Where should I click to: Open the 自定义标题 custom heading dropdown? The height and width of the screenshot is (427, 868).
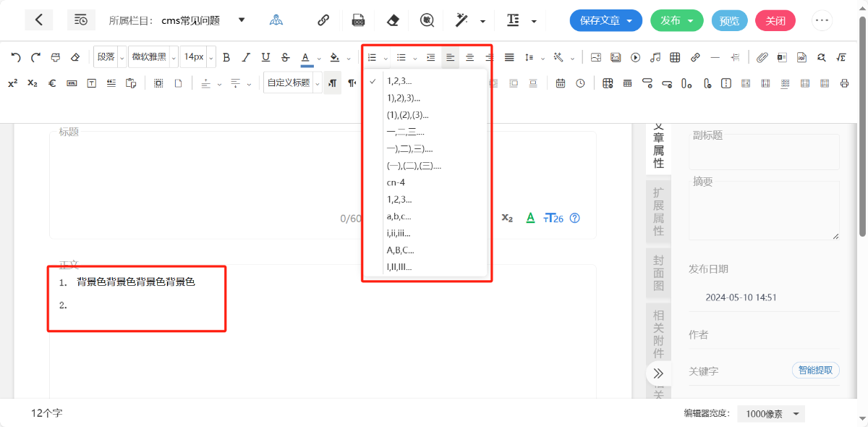point(316,83)
